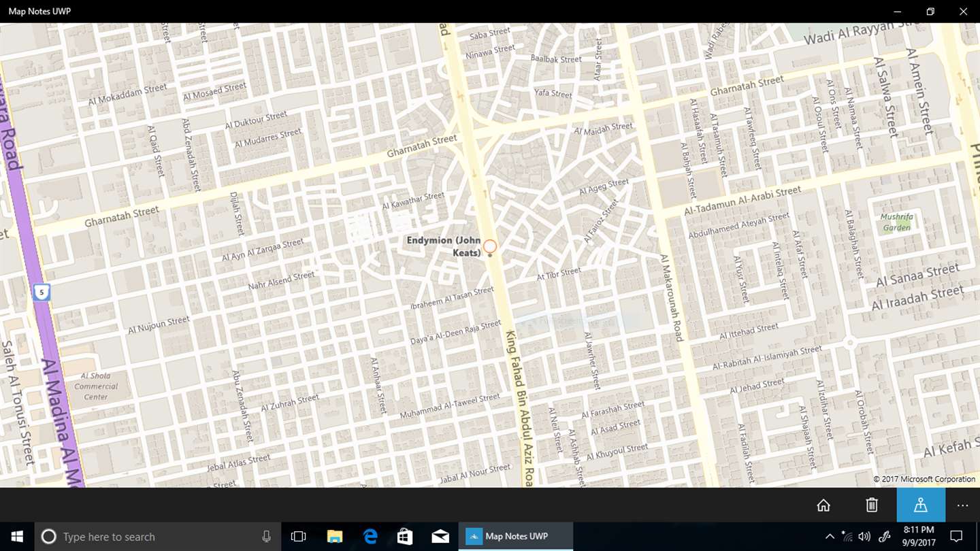The width and height of the screenshot is (980, 551).
Task: Open the Action Center notifications
Action: coord(956,537)
